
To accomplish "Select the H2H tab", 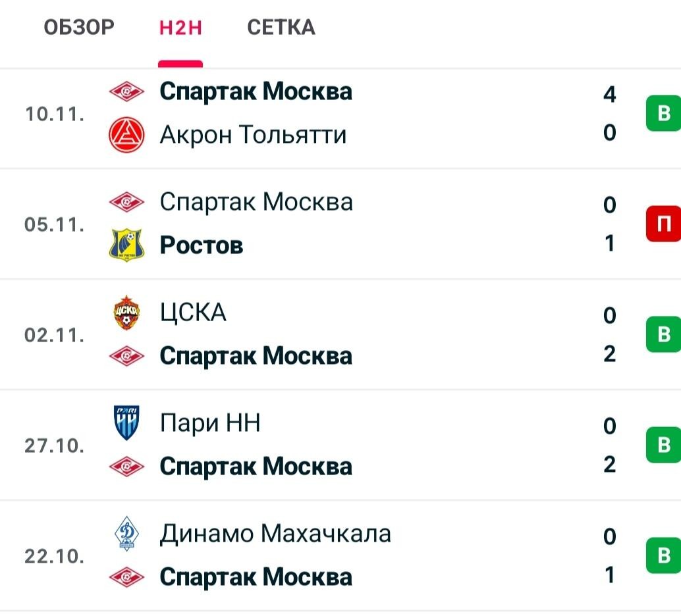I will (x=180, y=28).
